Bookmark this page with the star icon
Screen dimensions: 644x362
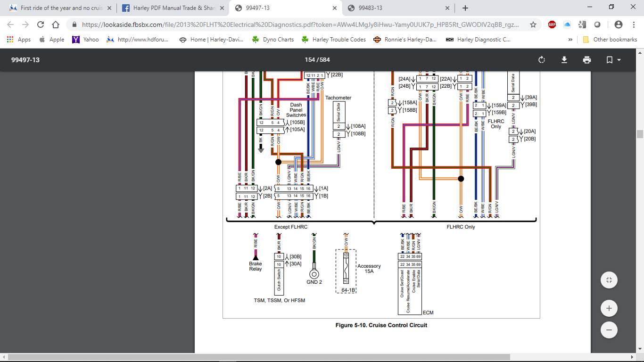coord(533,25)
